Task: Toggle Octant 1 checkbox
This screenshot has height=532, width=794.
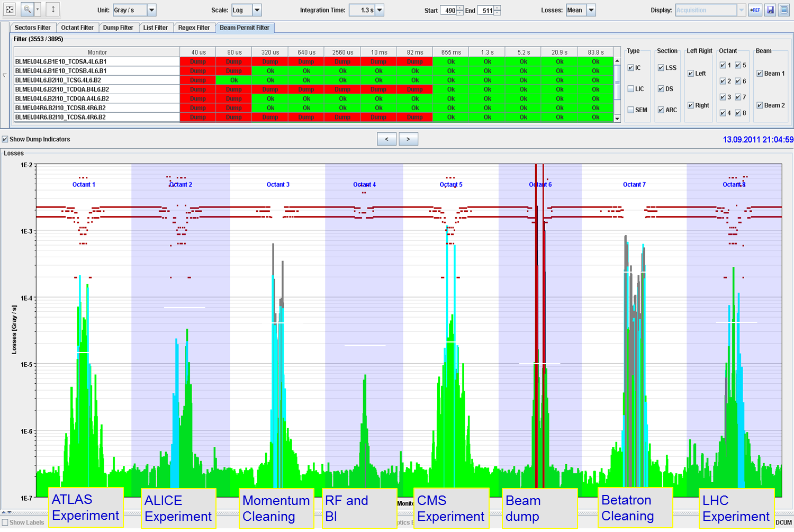Action: click(x=723, y=65)
